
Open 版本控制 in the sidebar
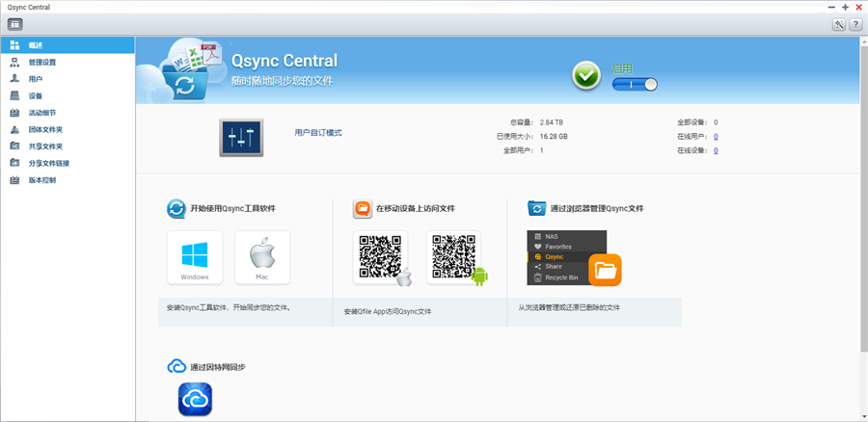pos(42,180)
